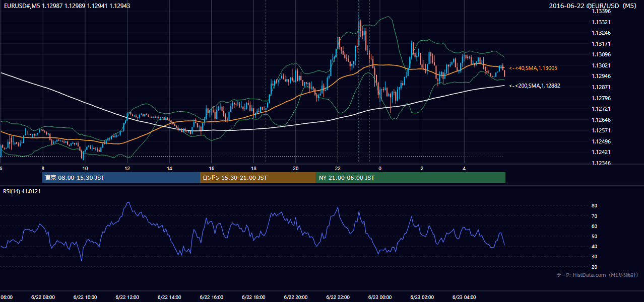Click hour label 2 under price chart
The image size is (644, 302).
(422, 169)
